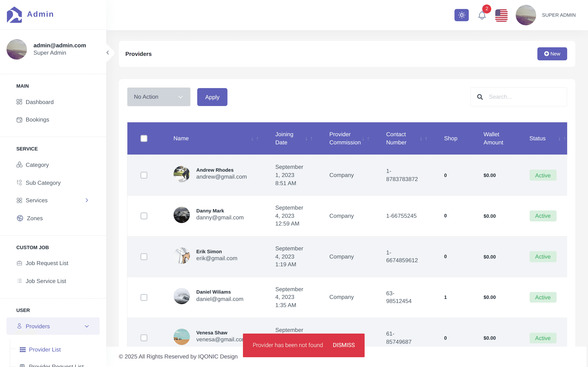Viewport: 588px width, 367px height.
Task: Click the Bookings calendar icon
Action: coord(19,120)
